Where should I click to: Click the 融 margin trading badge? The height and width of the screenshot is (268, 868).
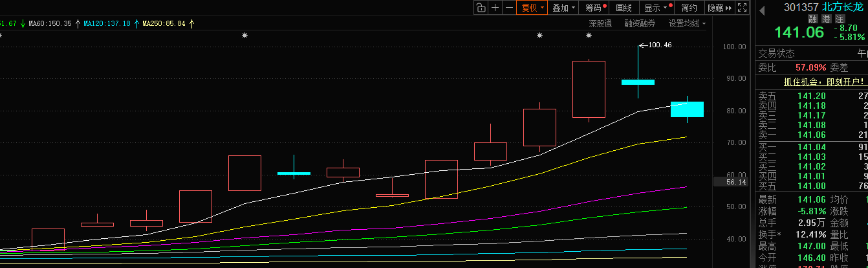point(814,19)
